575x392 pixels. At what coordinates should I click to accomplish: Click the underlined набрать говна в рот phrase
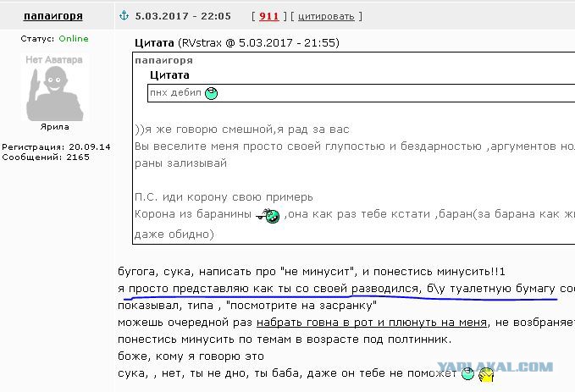[372, 323]
